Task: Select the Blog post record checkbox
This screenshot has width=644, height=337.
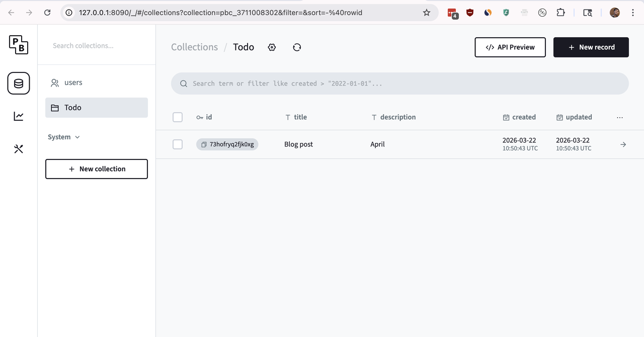Action: pos(178,144)
